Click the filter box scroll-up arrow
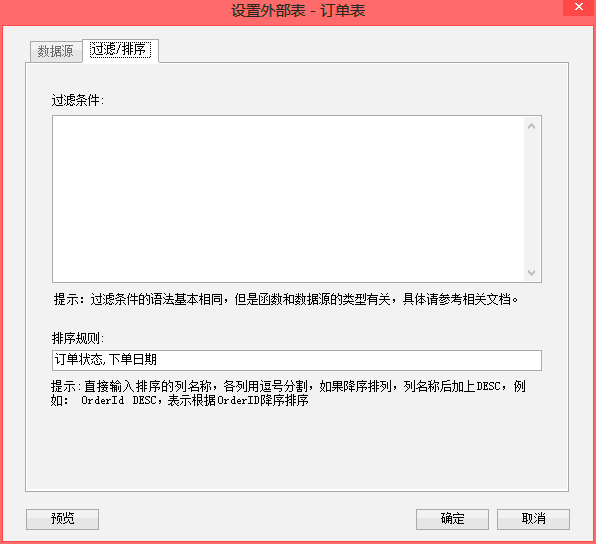596x544 pixels. 531,126
